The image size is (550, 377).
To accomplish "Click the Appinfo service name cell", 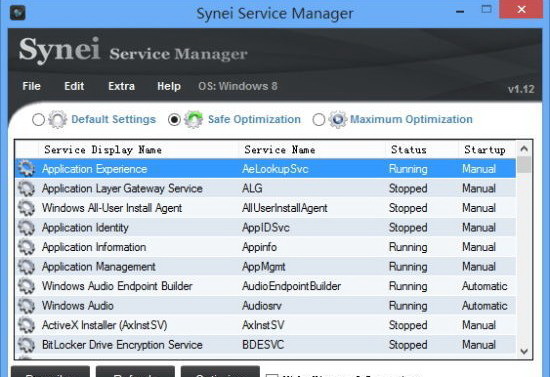I will (x=259, y=247).
